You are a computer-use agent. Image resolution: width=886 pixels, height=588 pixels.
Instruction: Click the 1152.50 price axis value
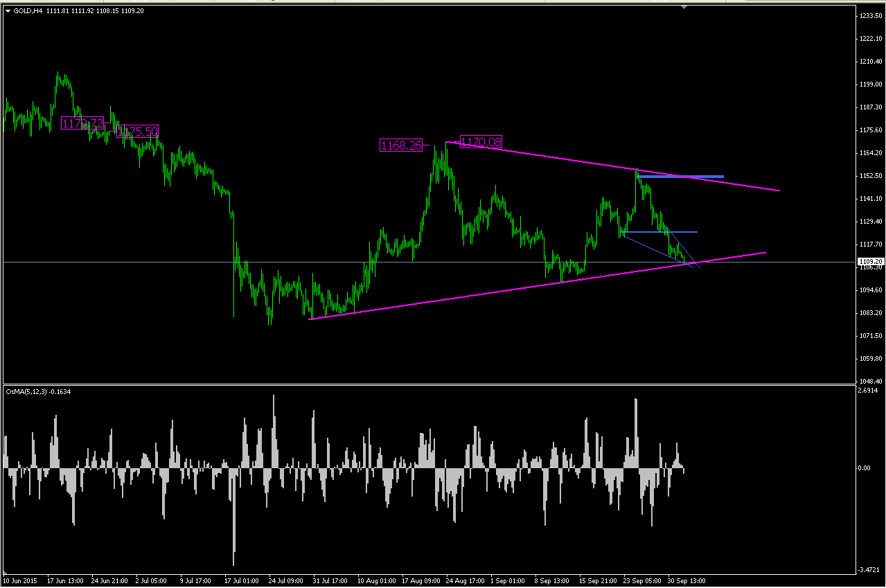tap(871, 176)
